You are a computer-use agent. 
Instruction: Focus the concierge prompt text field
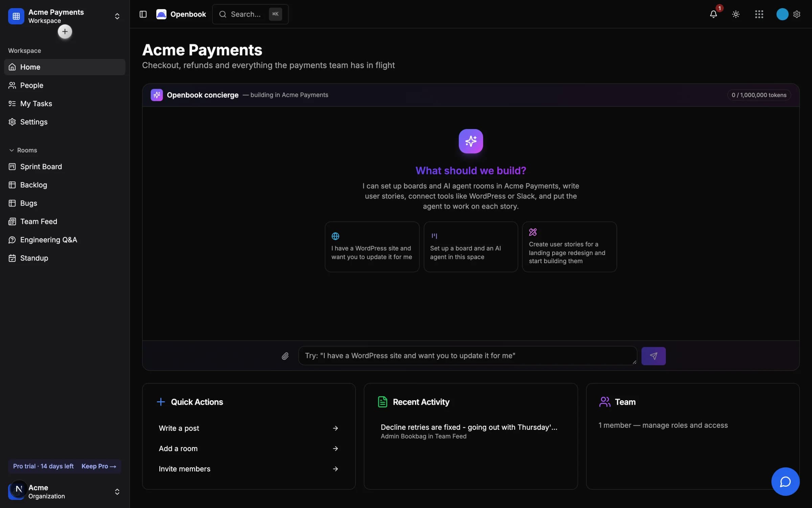coord(468,356)
